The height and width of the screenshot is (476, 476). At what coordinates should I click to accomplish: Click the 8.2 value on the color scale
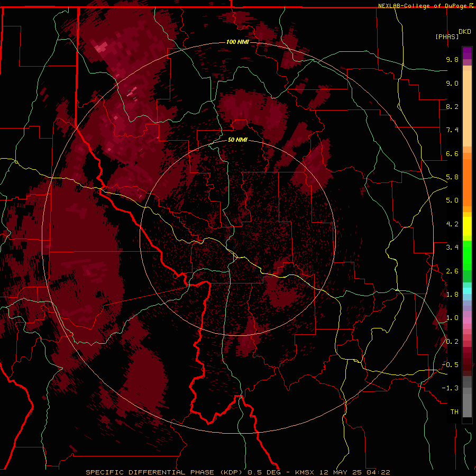pos(452,106)
